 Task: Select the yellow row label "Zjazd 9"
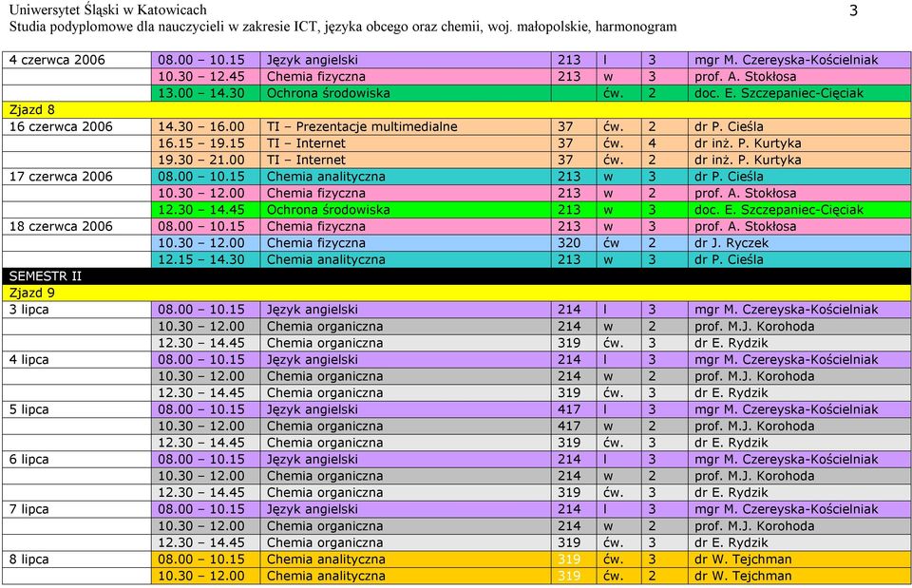31,294
